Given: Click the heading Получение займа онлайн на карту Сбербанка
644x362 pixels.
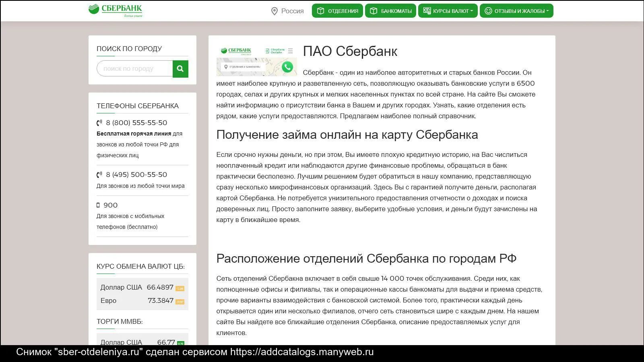Looking at the screenshot, I should 347,135.
